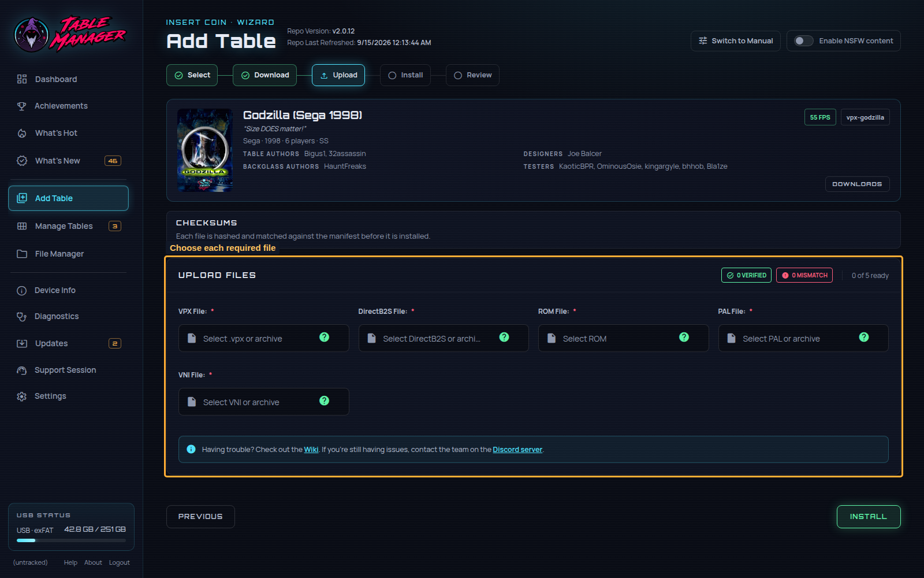This screenshot has height=578, width=924.
Task: Click the PREVIOUS button
Action: click(x=200, y=517)
